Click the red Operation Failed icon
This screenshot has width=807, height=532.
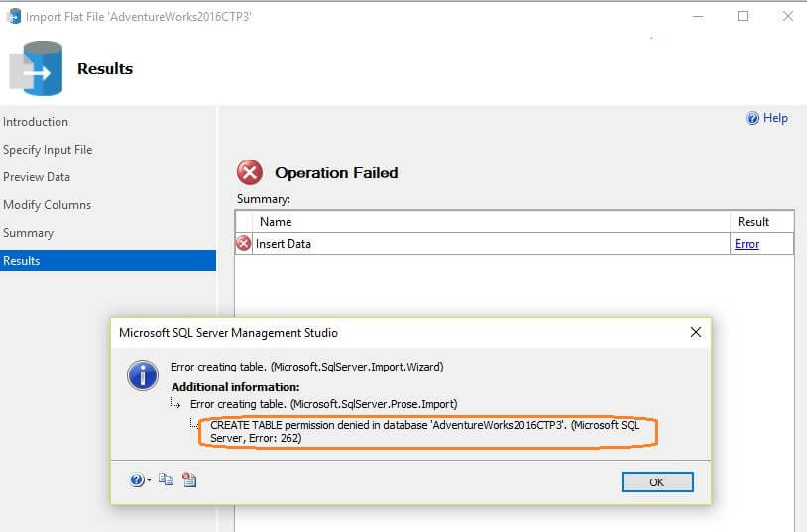coord(250,172)
